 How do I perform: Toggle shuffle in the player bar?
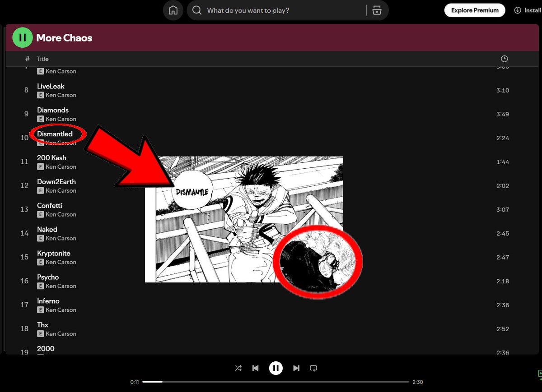[x=238, y=368]
